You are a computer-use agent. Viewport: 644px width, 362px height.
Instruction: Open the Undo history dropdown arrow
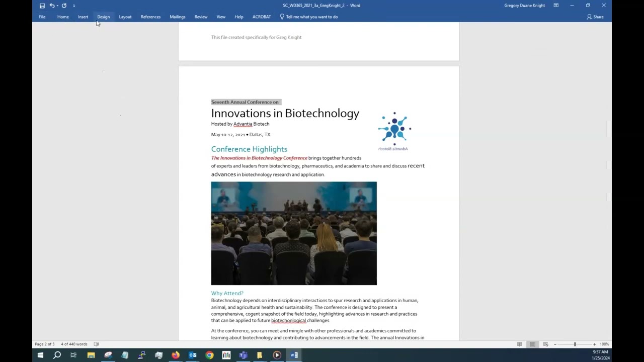coord(57,6)
